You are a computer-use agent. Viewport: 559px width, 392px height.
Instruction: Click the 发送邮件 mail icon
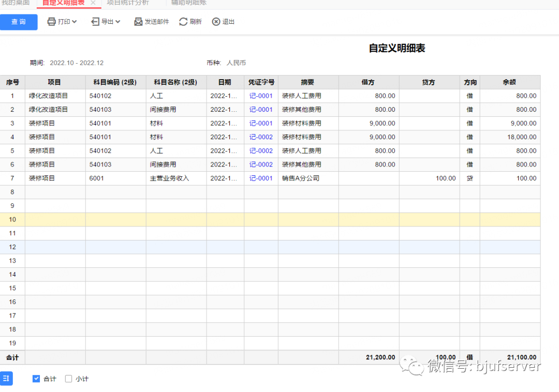click(x=138, y=22)
